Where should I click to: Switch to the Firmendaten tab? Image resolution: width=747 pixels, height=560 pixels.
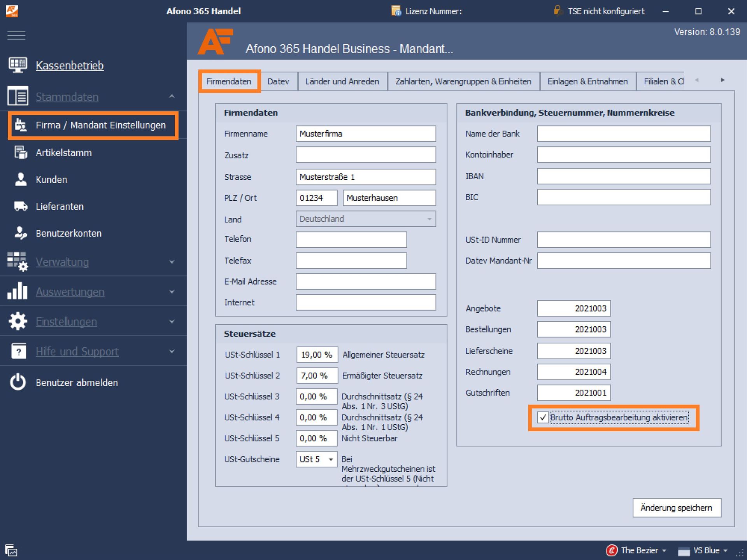point(229,81)
